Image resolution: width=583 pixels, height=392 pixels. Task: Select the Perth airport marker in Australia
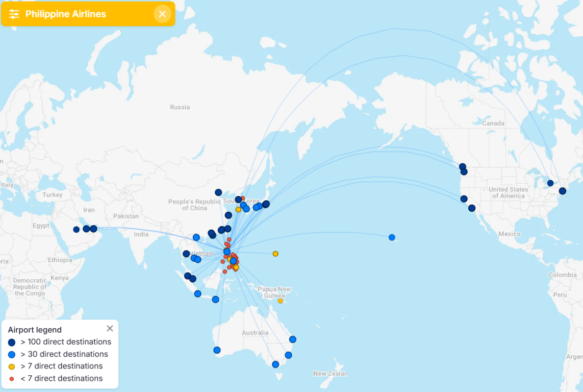[x=217, y=350]
